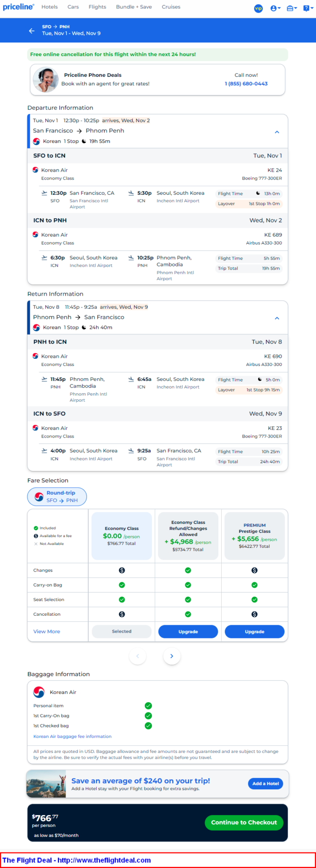
Task: Click Changes included check for Refund/Changes fare
Action: 188,570
